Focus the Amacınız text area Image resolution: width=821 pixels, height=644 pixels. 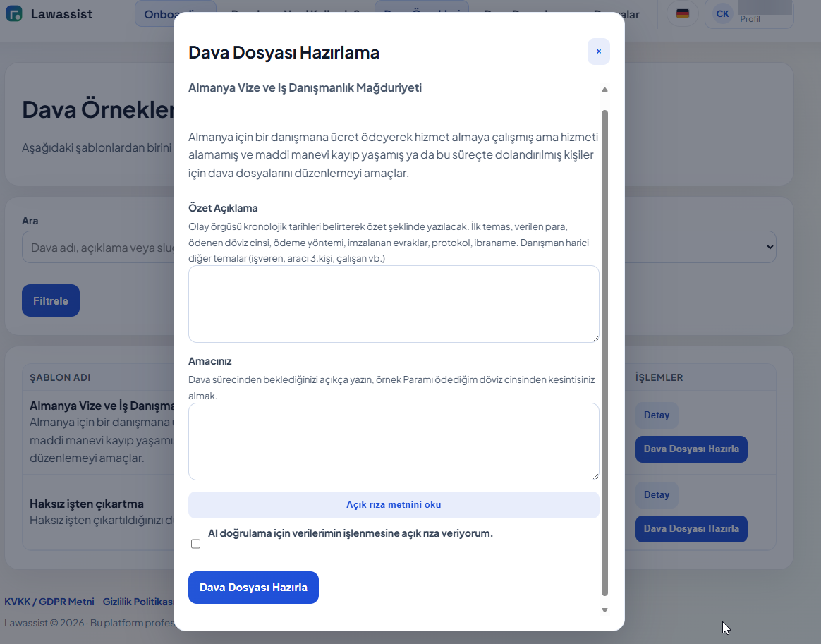pos(394,442)
